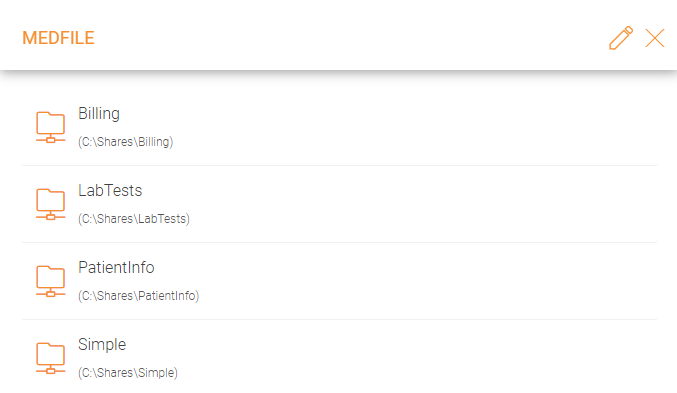The height and width of the screenshot is (393, 677).
Task: Select the PatientInfo share name
Action: 116,267
